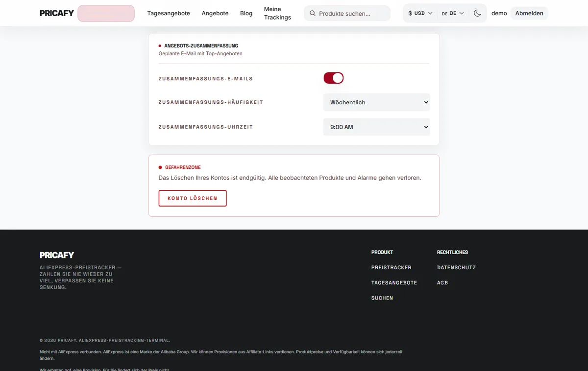Click the PRICAFY logo in the footer
This screenshot has height=371, width=588.
pos(57,255)
